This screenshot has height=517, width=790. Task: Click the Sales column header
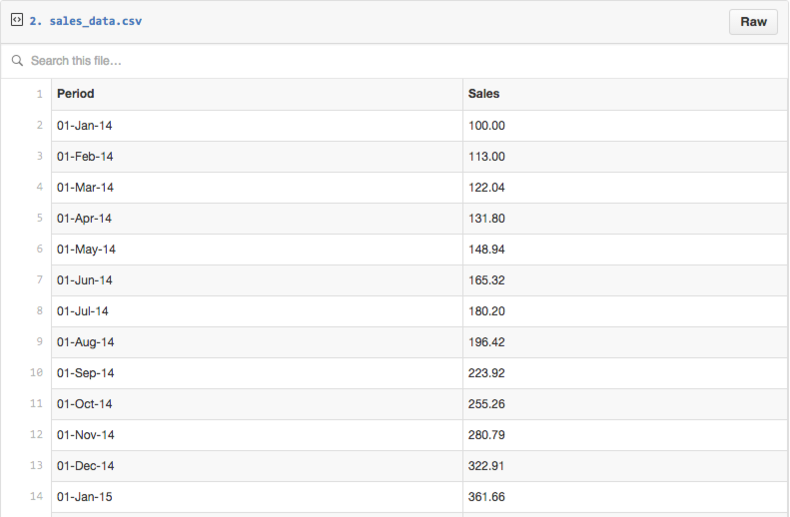pos(484,94)
